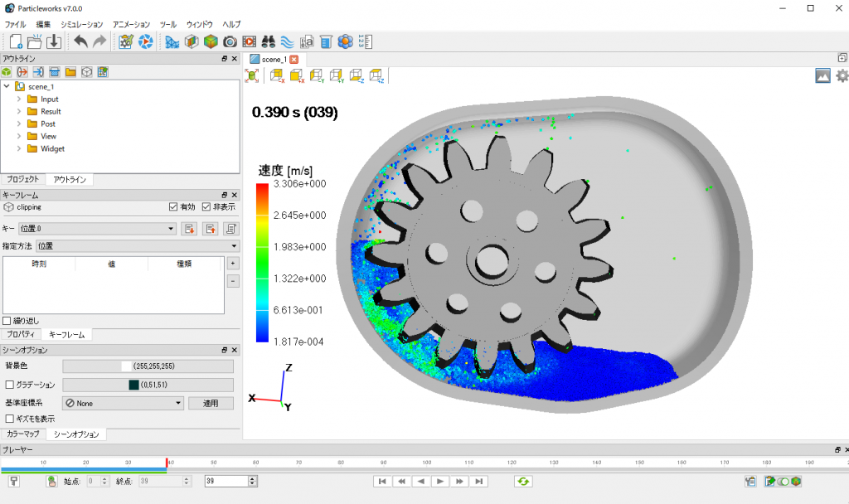Expand the View folder

[x=19, y=137]
